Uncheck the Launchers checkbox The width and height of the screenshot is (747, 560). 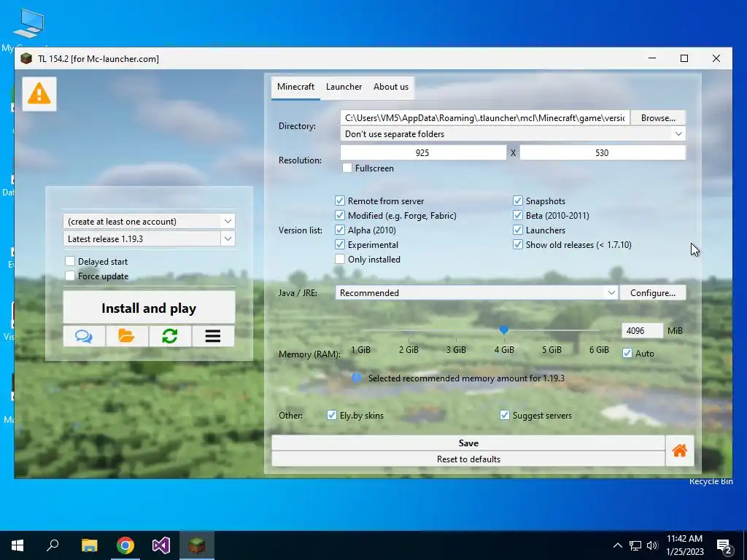(x=517, y=230)
